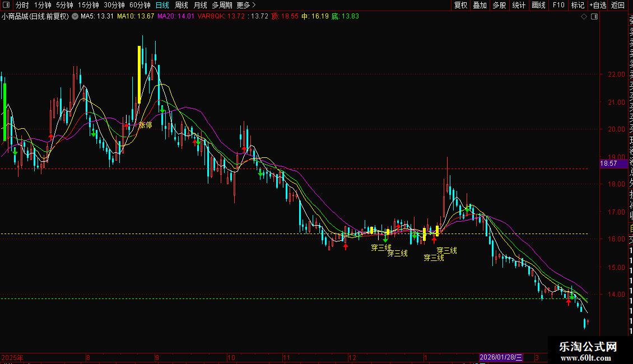The image size is (633, 364).
Task: Switch to the 月线 monthly tab
Action: (201, 5)
